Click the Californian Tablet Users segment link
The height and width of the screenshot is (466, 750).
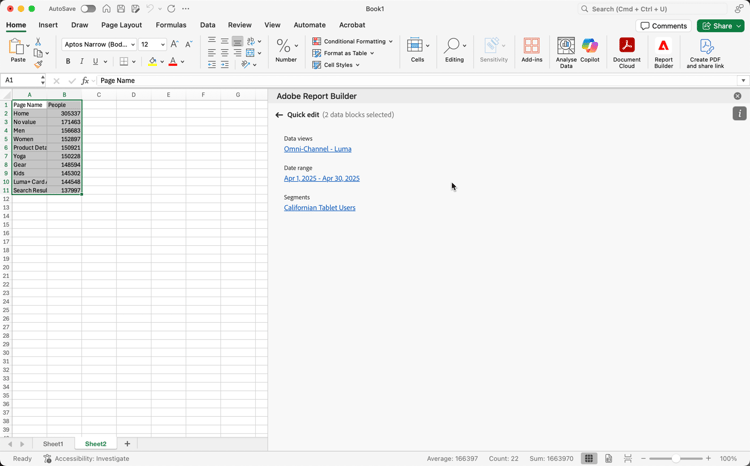pos(320,208)
